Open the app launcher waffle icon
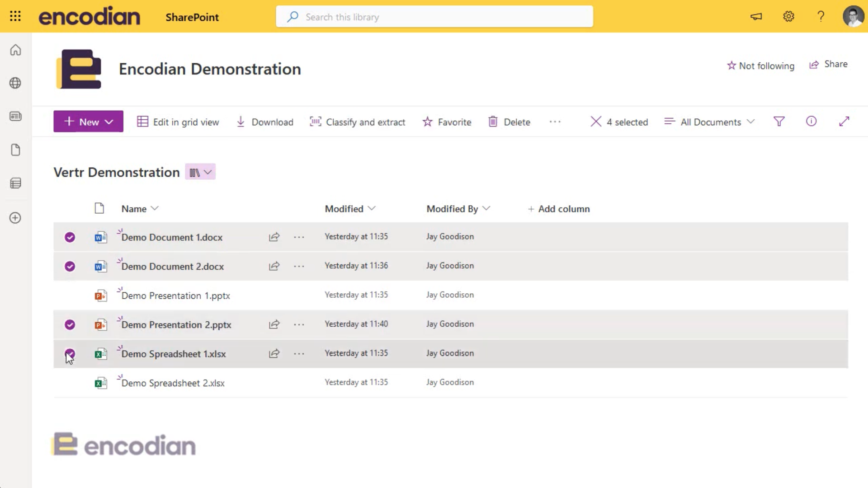Screen dimensions: 868x488 click(15, 16)
